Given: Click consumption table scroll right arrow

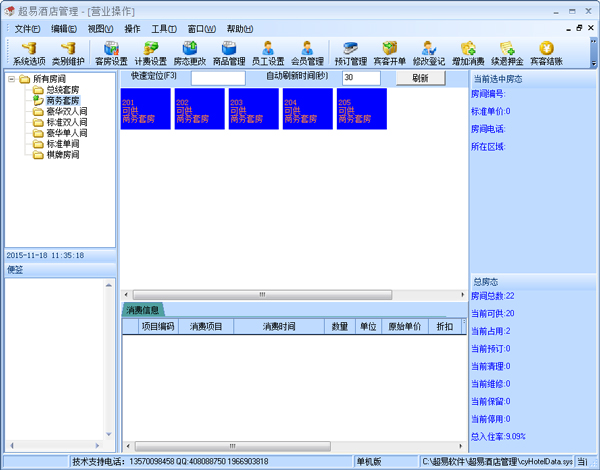Looking at the screenshot, I should pos(461,446).
